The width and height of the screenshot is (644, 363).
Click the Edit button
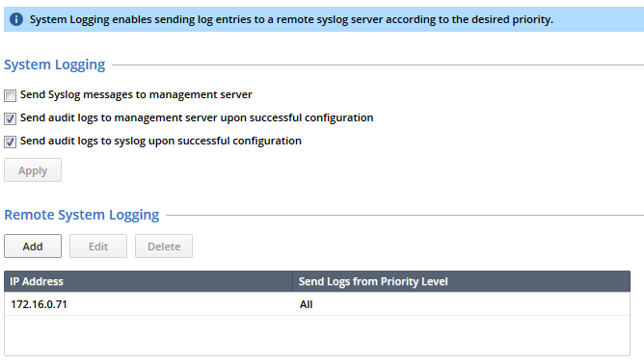(98, 246)
